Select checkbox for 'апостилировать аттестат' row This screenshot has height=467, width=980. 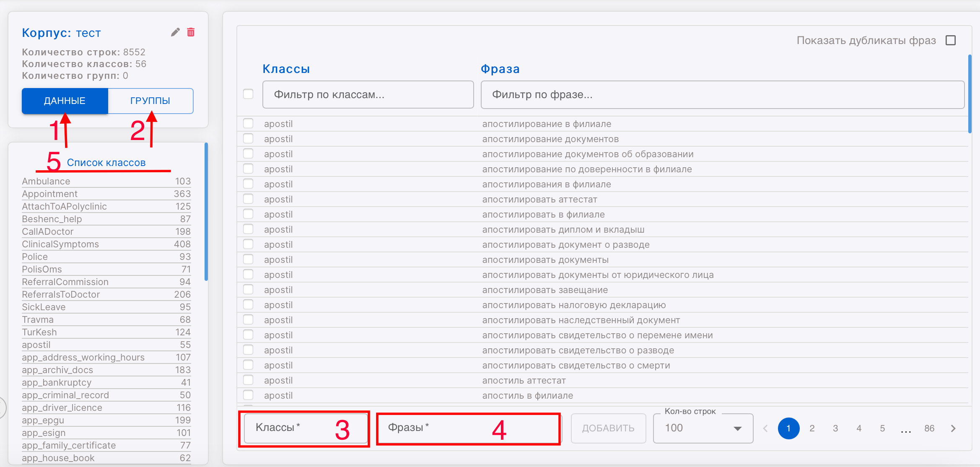tap(248, 199)
